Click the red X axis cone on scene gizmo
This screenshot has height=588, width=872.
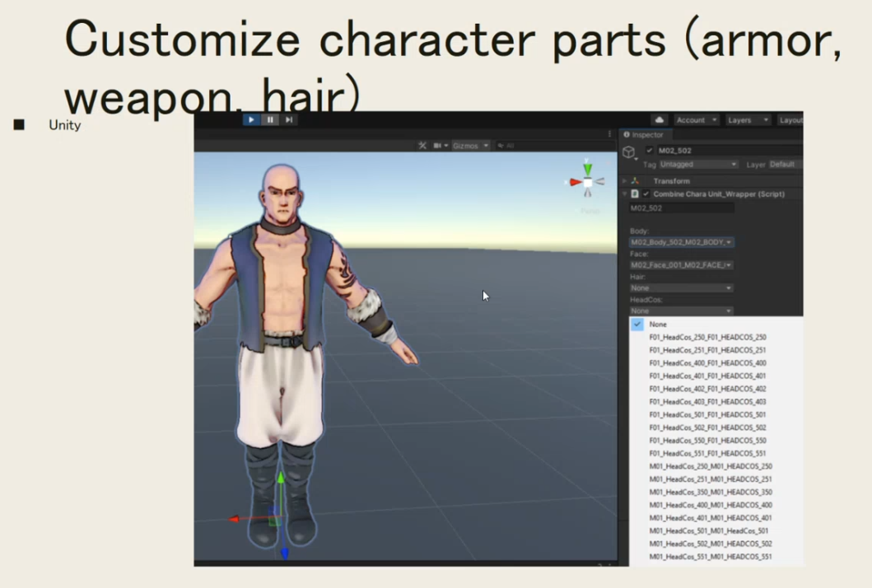tap(574, 181)
